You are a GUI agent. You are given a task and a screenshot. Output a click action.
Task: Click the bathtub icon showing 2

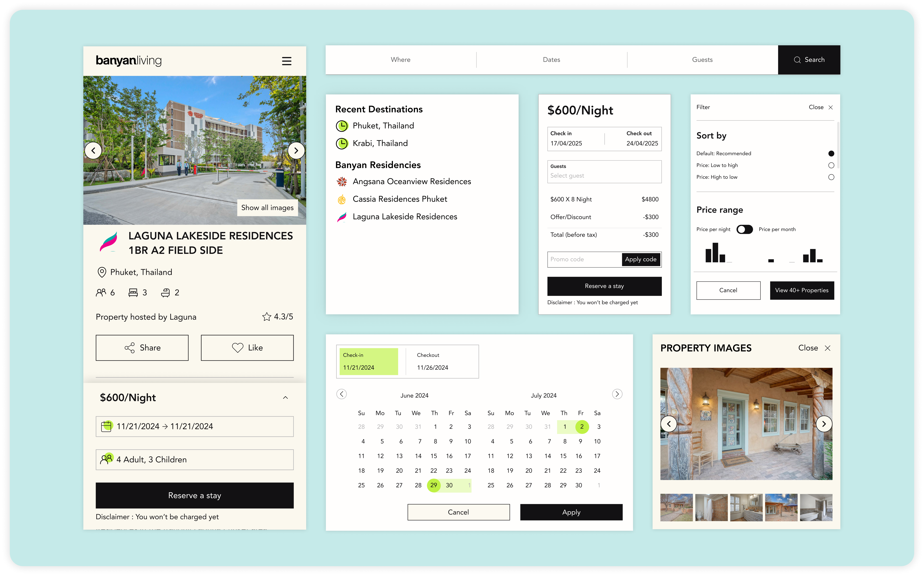point(166,293)
